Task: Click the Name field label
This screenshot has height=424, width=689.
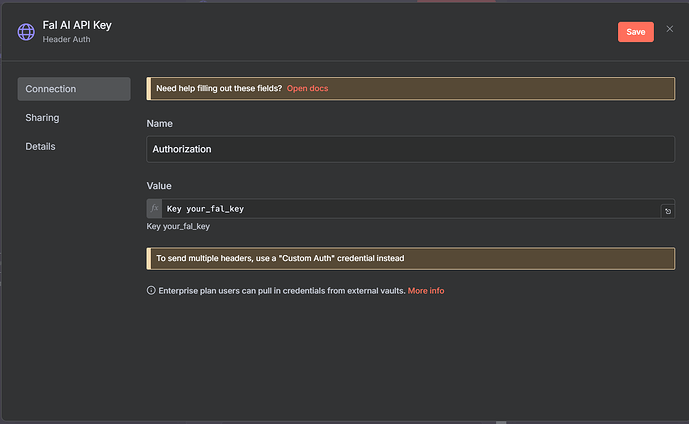Action: pos(160,124)
